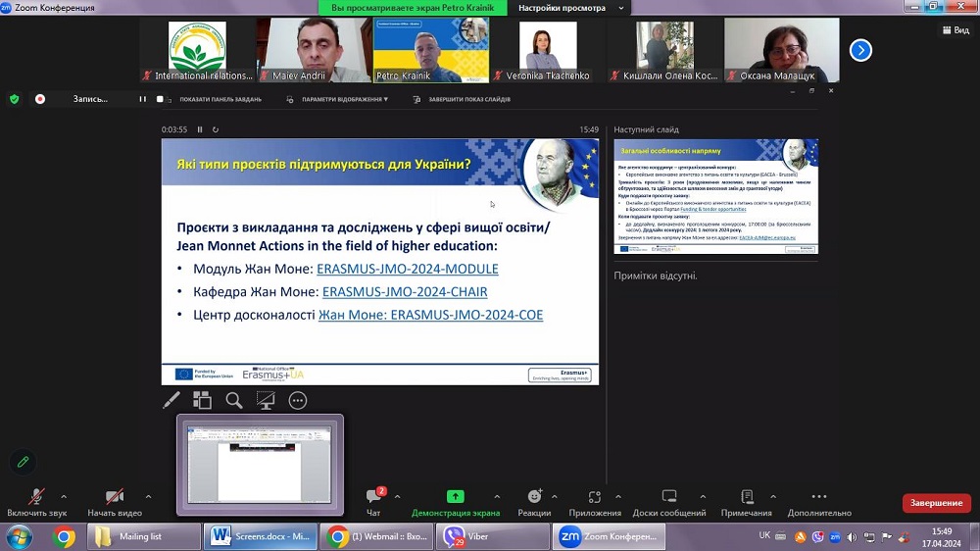Click the green annotation pencil icon
The image size is (980, 551).
[x=23, y=461]
